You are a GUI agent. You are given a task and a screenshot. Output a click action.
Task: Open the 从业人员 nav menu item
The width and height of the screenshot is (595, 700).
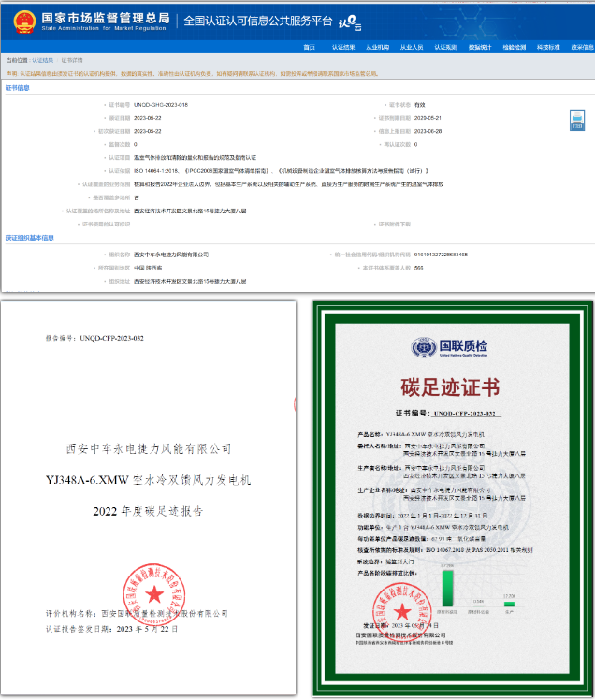[x=412, y=47]
